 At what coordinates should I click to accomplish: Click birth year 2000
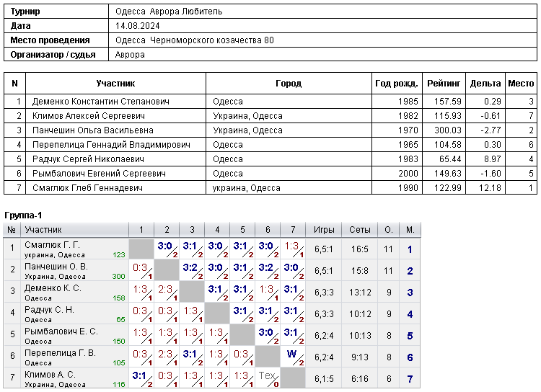coord(408,174)
